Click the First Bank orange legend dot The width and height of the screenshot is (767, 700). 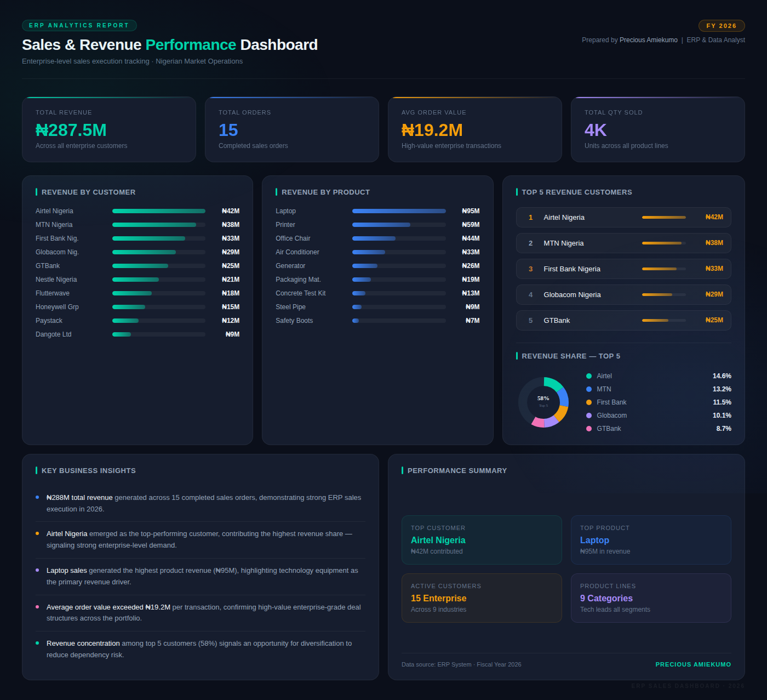click(589, 402)
